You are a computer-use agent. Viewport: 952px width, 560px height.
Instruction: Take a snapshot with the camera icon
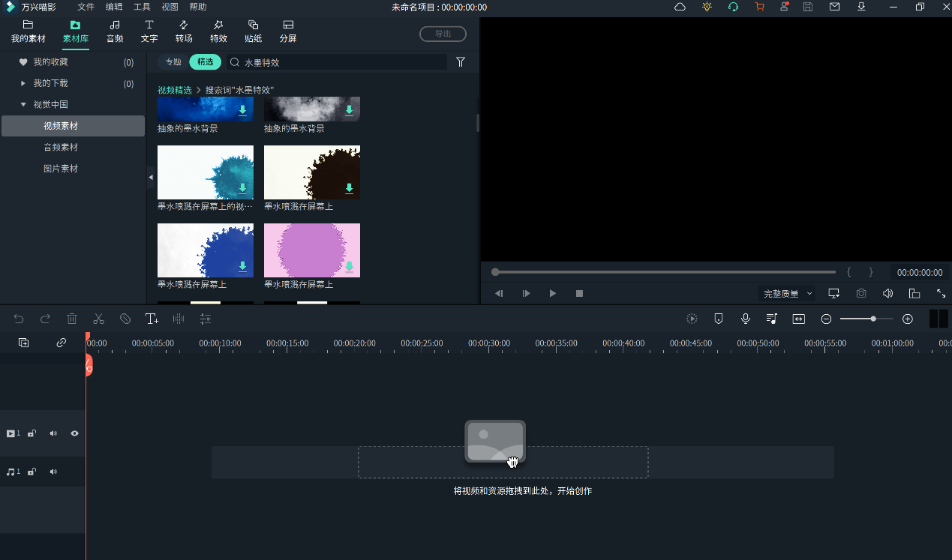861,294
